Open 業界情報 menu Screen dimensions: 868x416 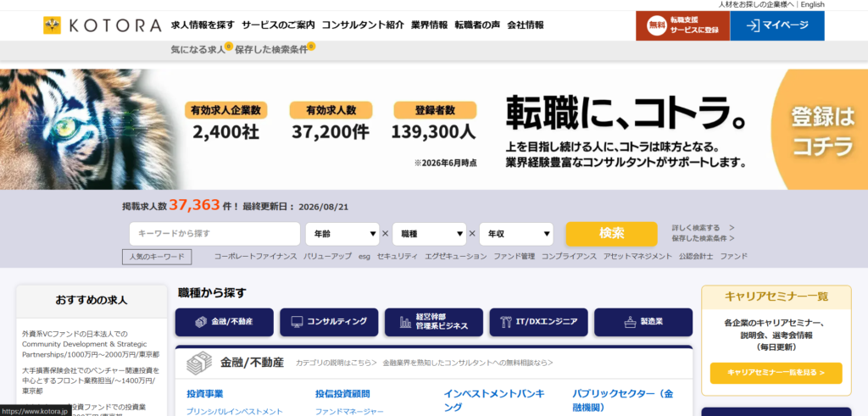(x=429, y=25)
